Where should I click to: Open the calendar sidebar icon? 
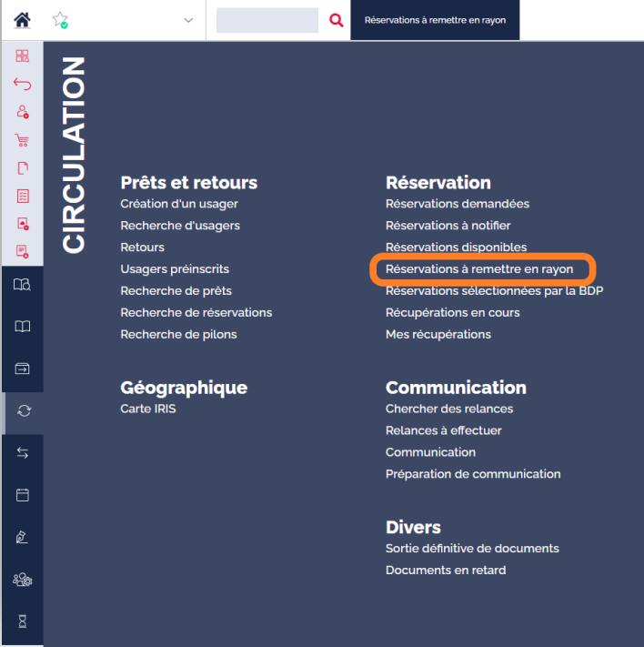(22, 495)
